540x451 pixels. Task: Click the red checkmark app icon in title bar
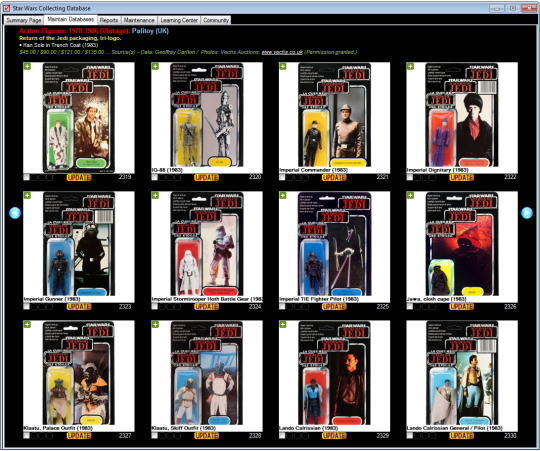click(x=7, y=8)
